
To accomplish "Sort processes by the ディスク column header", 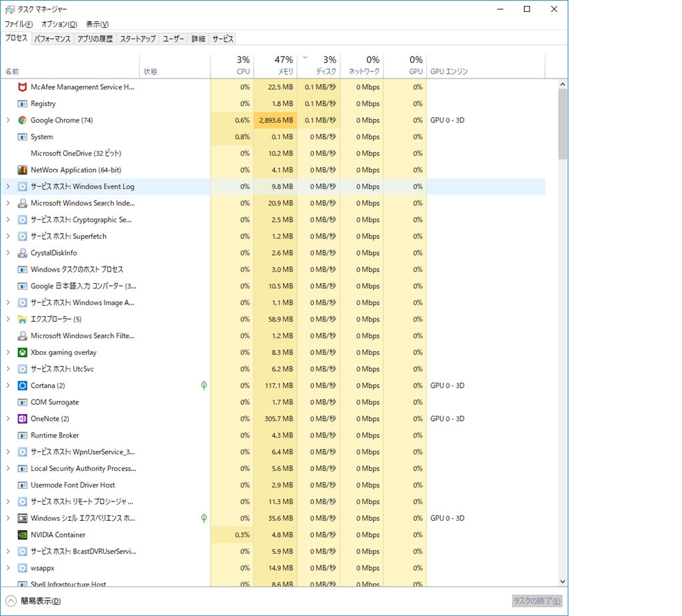I will pos(318,66).
